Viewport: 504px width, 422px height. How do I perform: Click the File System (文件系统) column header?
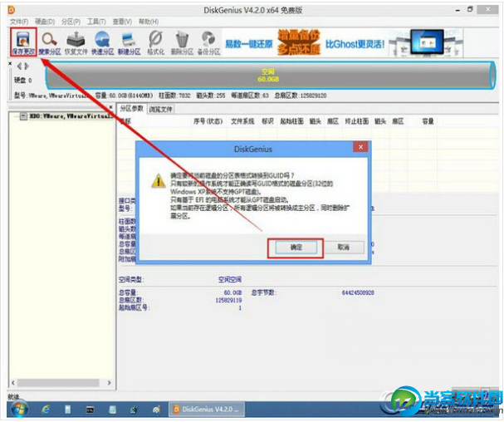coord(242,121)
